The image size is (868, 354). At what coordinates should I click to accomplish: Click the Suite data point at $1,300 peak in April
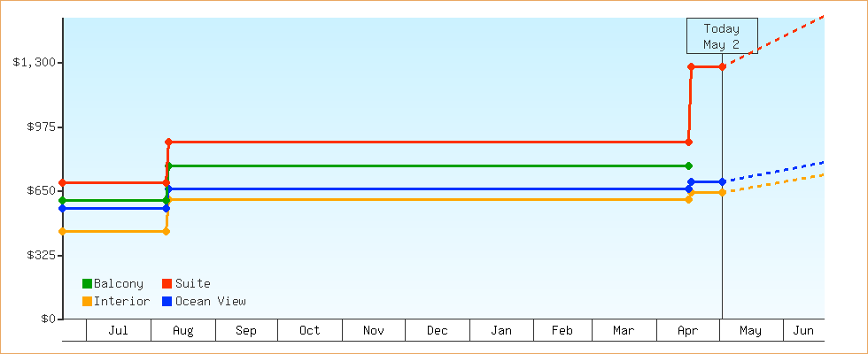tap(691, 66)
